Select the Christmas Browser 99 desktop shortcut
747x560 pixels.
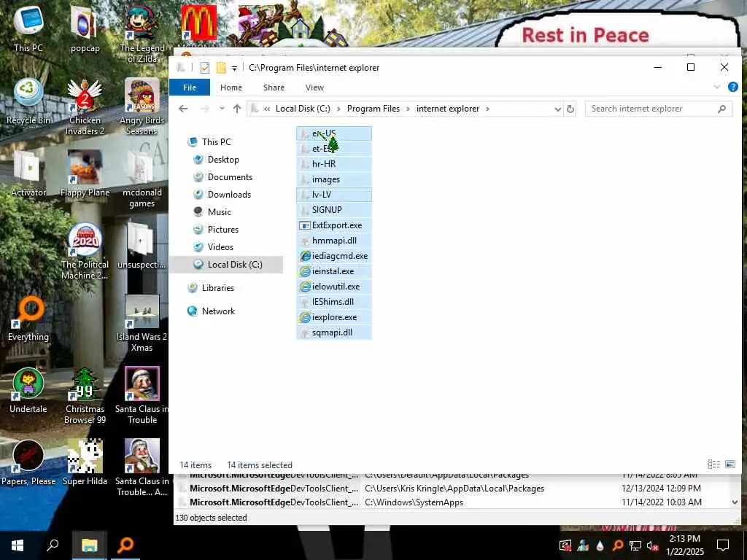85,396
